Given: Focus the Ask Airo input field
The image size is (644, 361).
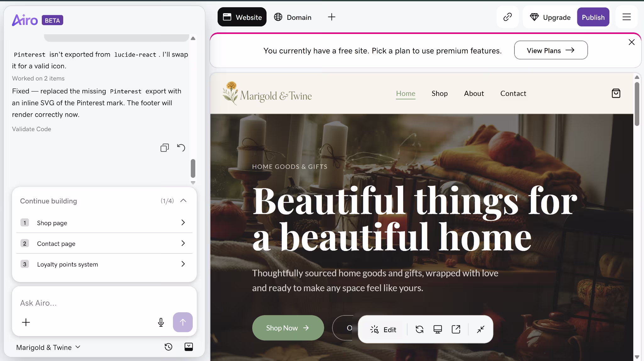Looking at the screenshot, I should 104,303.
